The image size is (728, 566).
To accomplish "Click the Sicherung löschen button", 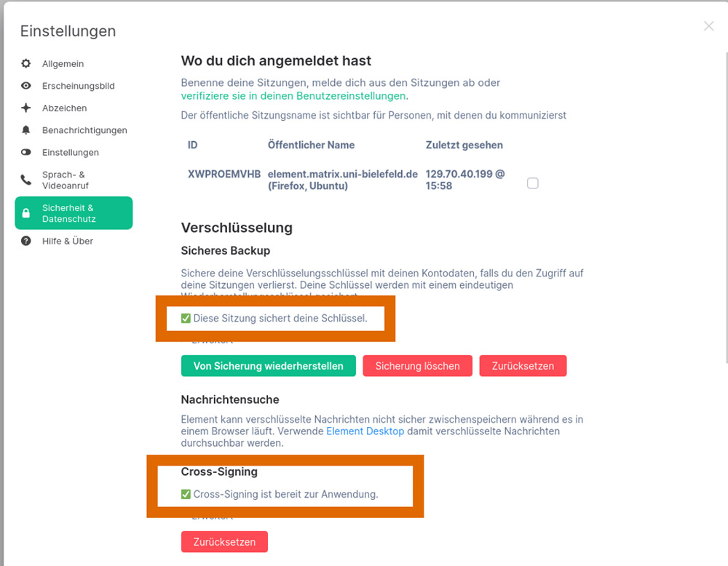I will tap(417, 366).
